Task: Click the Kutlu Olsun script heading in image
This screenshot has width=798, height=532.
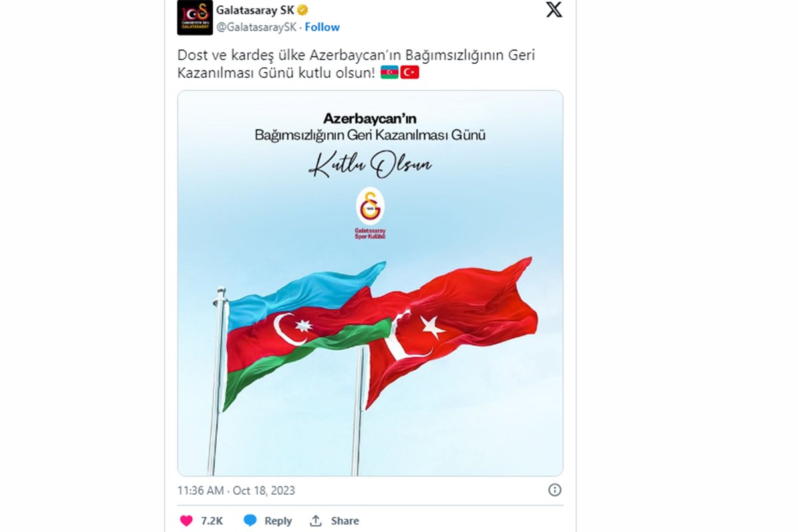Action: pos(370,164)
